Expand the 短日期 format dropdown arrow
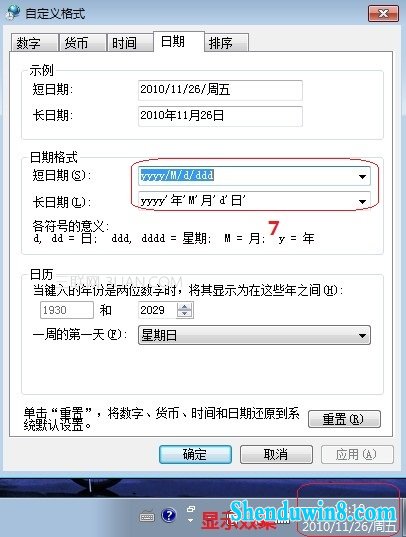 click(x=362, y=176)
